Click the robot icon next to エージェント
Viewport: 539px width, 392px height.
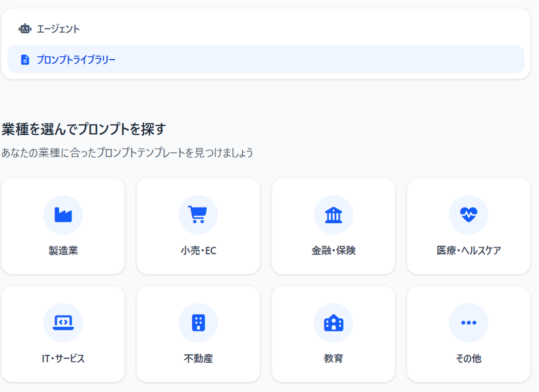[x=25, y=29]
